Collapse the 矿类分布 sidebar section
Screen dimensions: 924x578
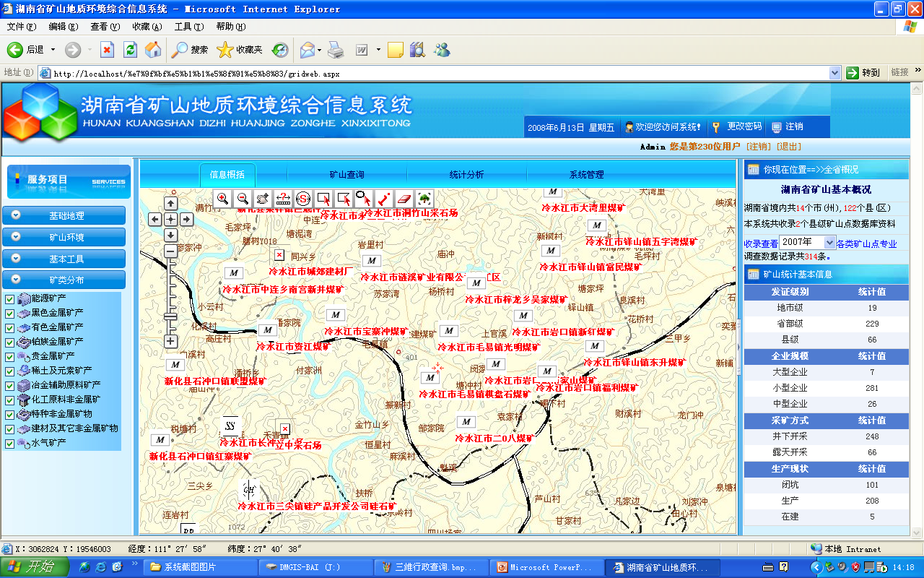(x=66, y=280)
